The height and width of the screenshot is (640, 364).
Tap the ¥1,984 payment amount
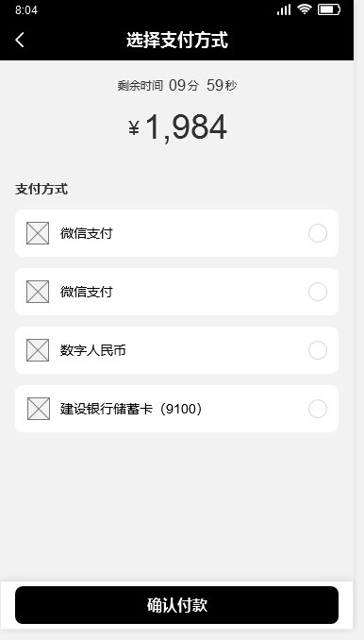(177, 127)
